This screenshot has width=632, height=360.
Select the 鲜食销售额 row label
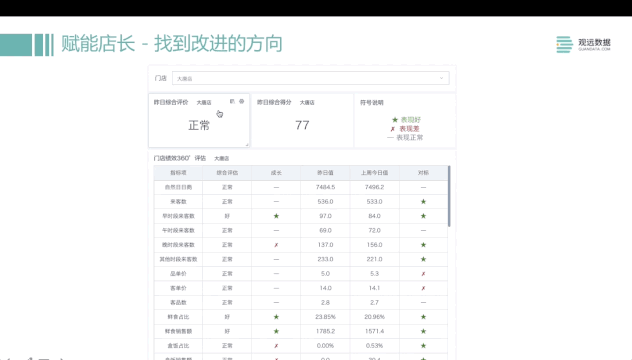point(178,331)
